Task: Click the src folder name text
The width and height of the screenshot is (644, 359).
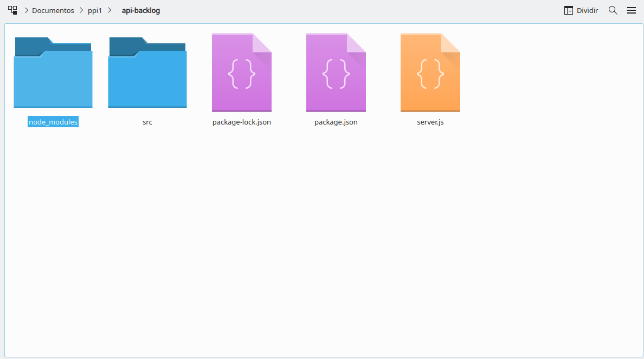Action: tap(147, 122)
